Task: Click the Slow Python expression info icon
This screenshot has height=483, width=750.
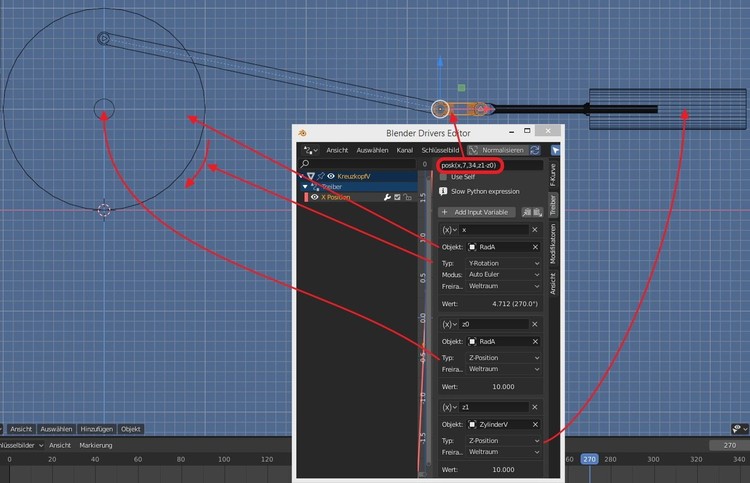Action: pos(443,191)
